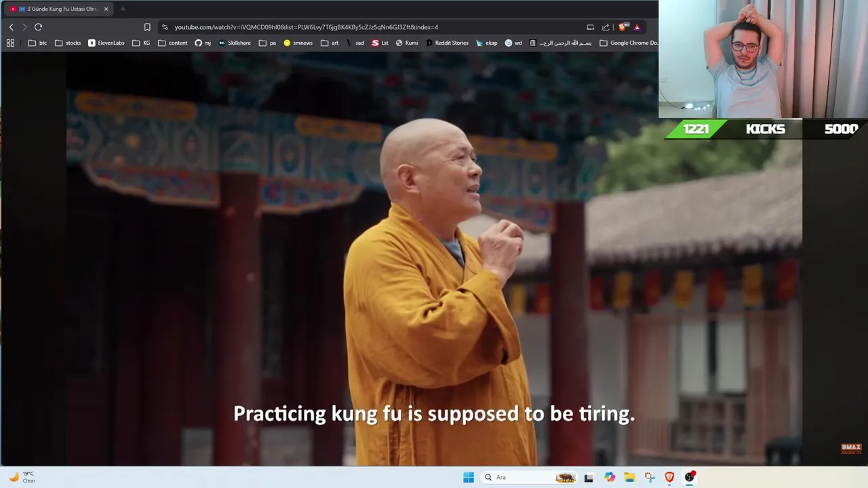Open the Google Chrome Do. bookmark folder
Screen dimensions: 868x488
click(x=629, y=43)
